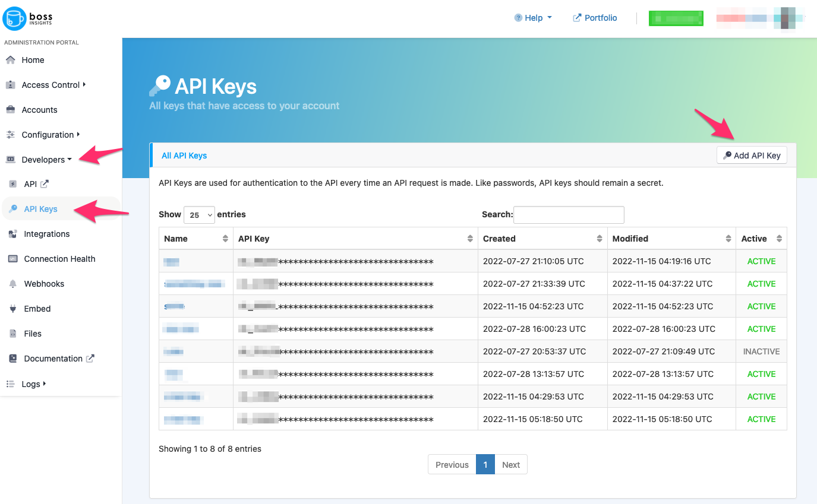The width and height of the screenshot is (817, 504).
Task: Select Webhooks in the sidebar
Action: [44, 284]
